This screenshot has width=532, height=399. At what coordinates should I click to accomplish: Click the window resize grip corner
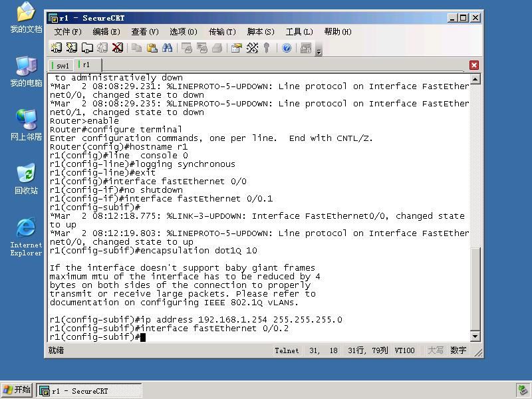[477, 352]
